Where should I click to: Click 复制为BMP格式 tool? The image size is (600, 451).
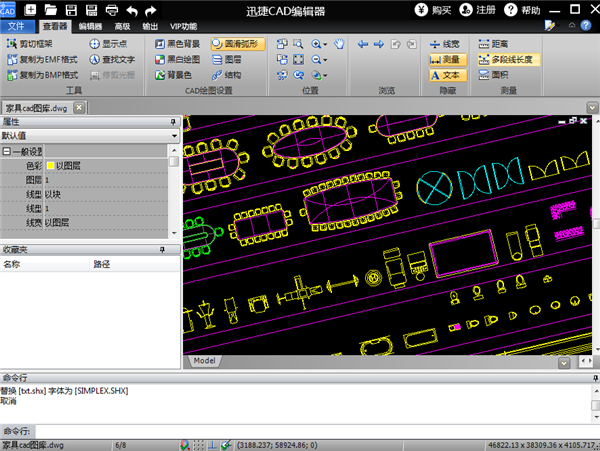click(42, 75)
